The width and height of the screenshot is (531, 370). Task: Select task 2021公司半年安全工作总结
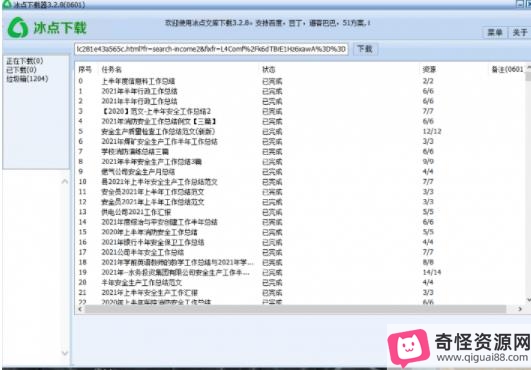(143, 252)
